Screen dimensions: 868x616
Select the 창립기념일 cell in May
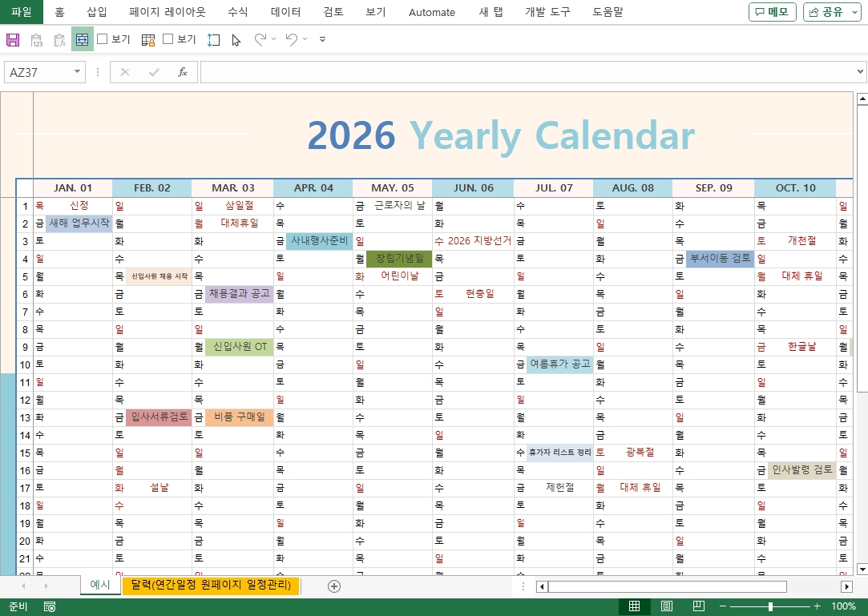pos(399,259)
